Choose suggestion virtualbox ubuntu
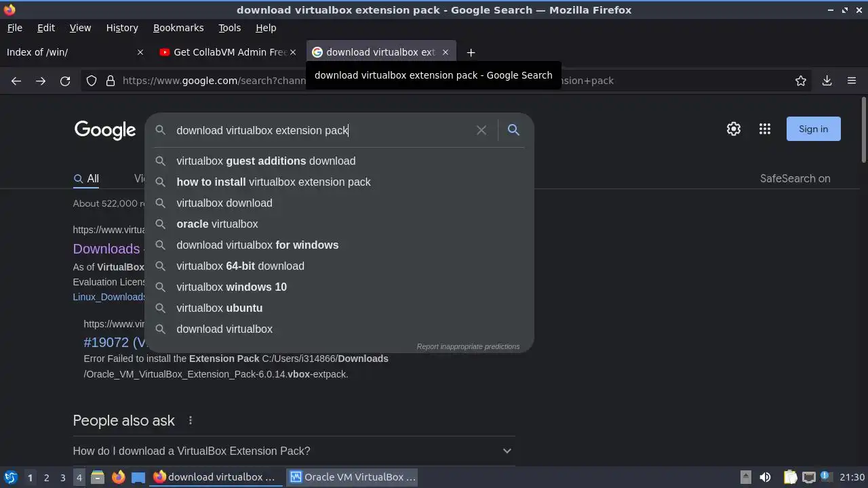 coord(339,308)
